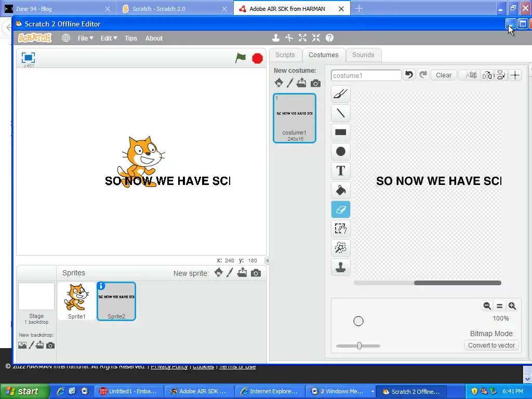Open the language globe menu
Screen dimensions: 532x399
pyautogui.click(x=66, y=38)
